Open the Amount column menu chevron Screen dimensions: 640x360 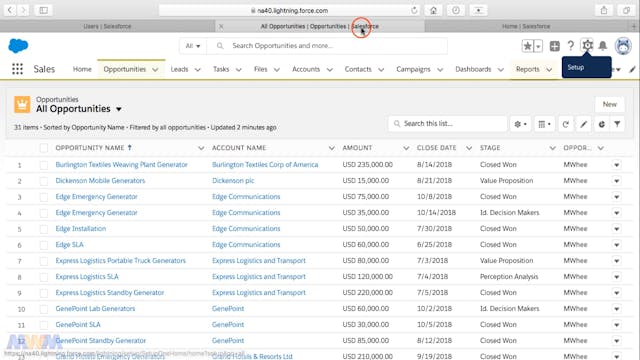406,148
